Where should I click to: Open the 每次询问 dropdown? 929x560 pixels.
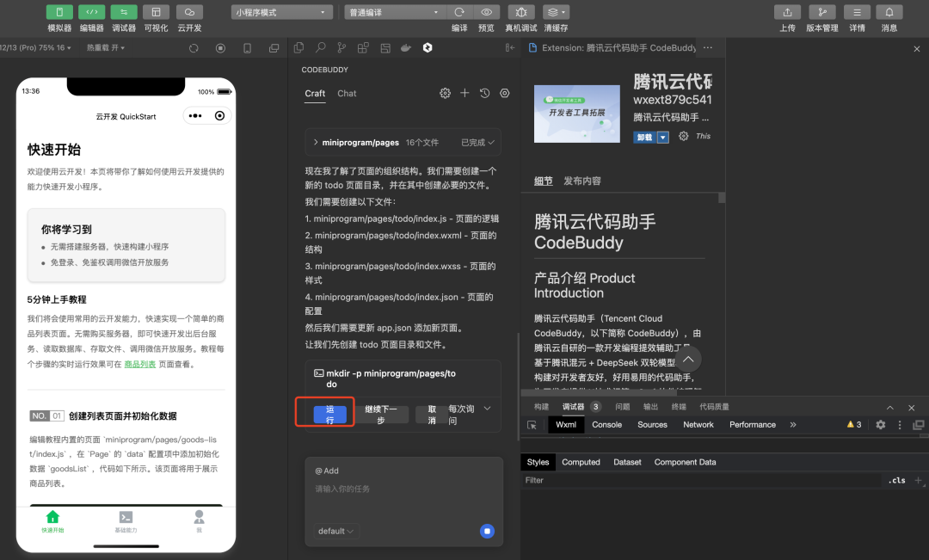click(470, 415)
